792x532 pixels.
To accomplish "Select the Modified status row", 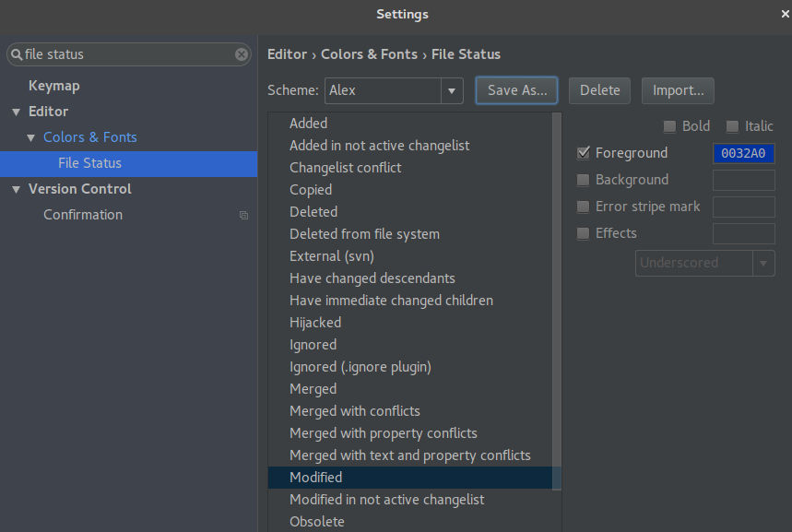I will coord(410,478).
